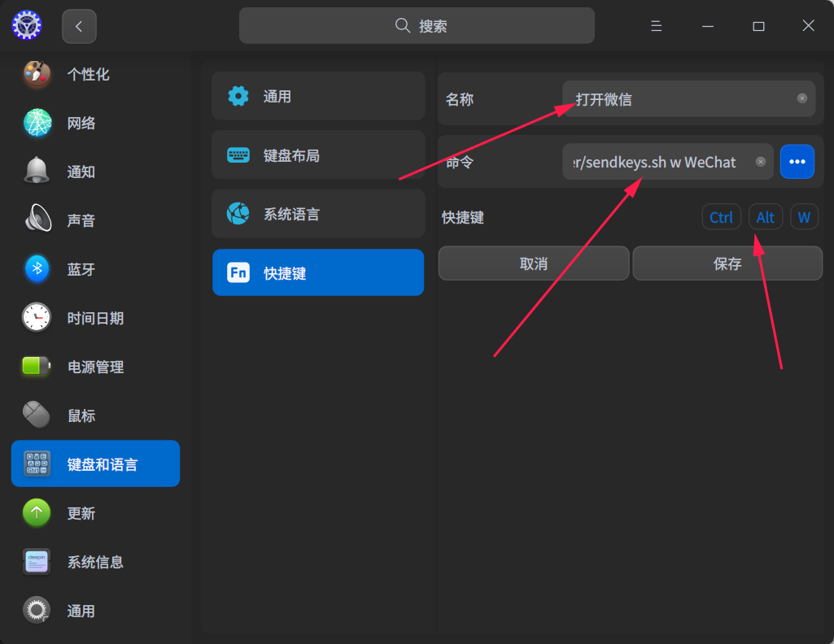Image resolution: width=834 pixels, height=644 pixels.
Task: Select the 鼠标 mouse settings
Action: [95, 416]
